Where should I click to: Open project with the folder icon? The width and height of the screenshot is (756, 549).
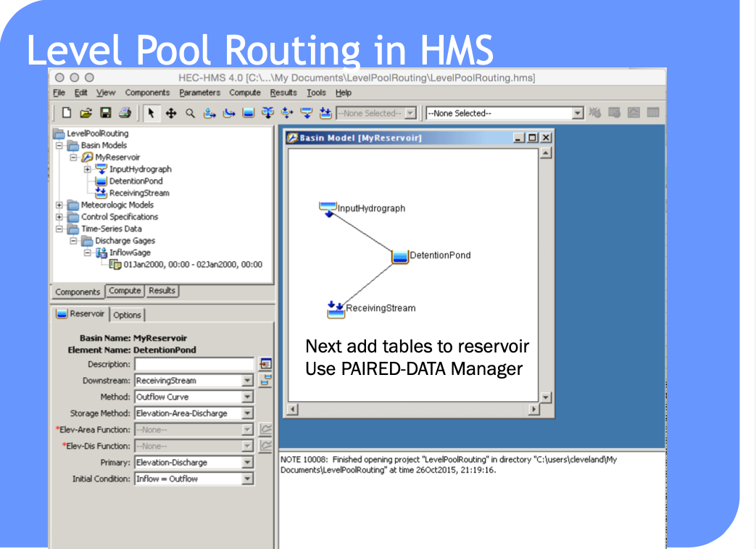(86, 113)
